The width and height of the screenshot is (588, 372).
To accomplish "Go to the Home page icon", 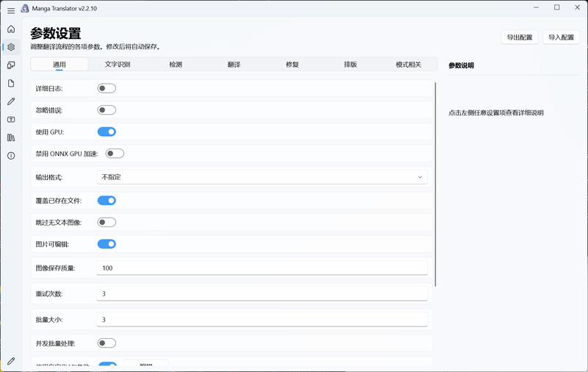I will [11, 29].
